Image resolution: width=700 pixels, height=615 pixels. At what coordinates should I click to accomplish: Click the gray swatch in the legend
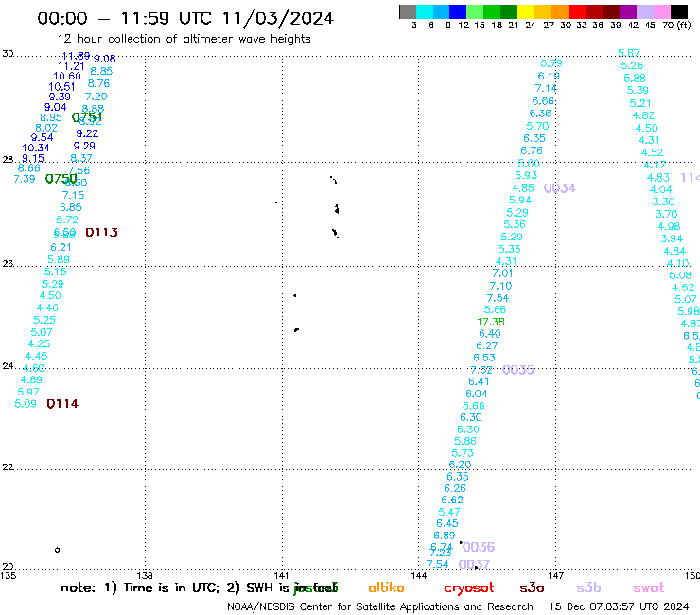click(x=408, y=11)
